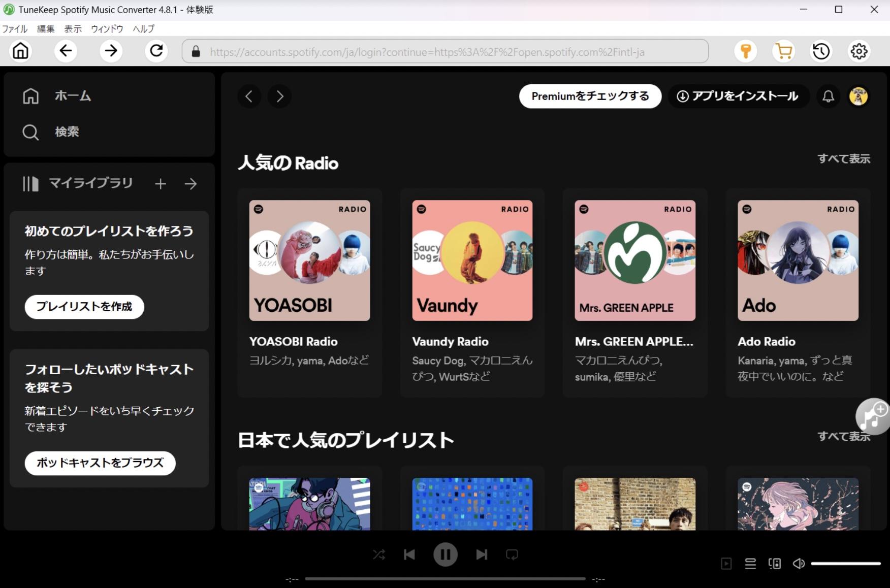Open the ウィンドウ menu
This screenshot has width=890, height=588.
(107, 29)
